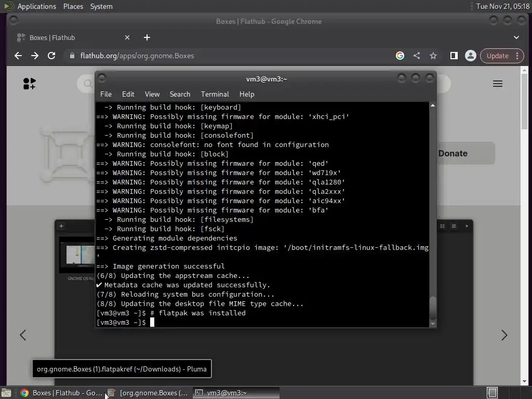Viewport: 532px width, 399px height.
Task: Open Chrome side panel
Action: click(x=454, y=56)
